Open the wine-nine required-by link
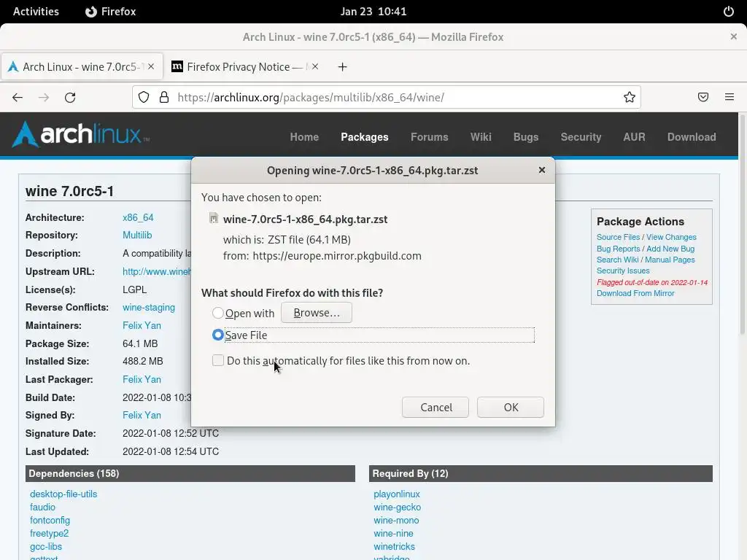747x560 pixels. pyautogui.click(x=393, y=533)
